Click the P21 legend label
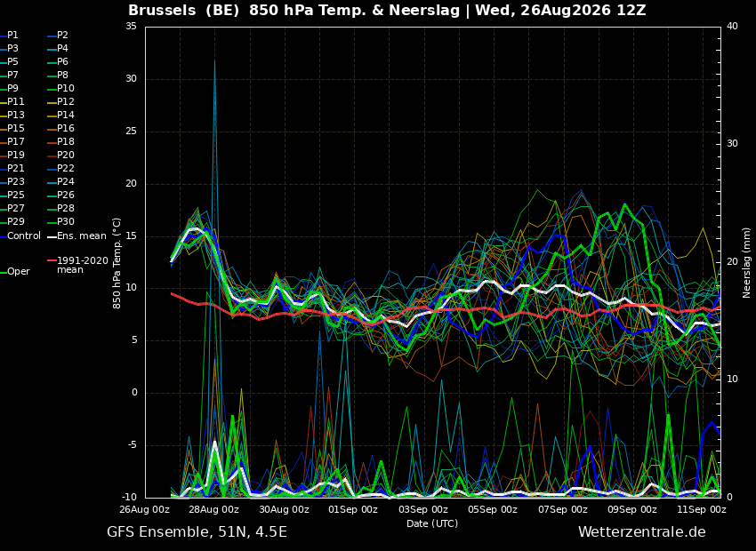The height and width of the screenshot is (551, 756). [x=15, y=168]
